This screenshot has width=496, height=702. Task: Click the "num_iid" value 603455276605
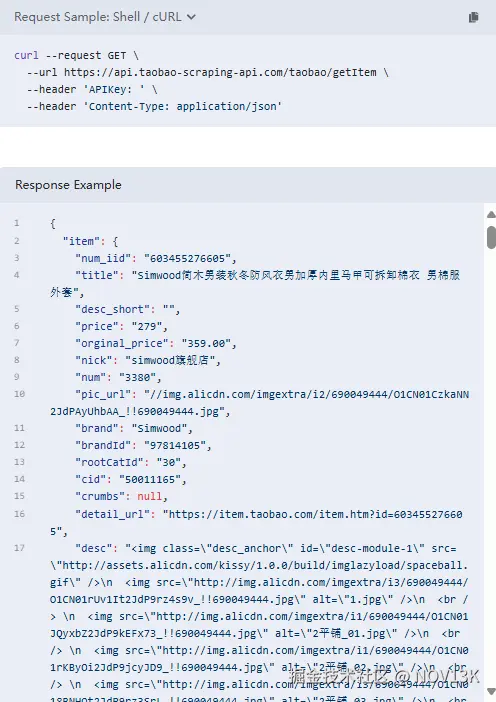point(187,258)
